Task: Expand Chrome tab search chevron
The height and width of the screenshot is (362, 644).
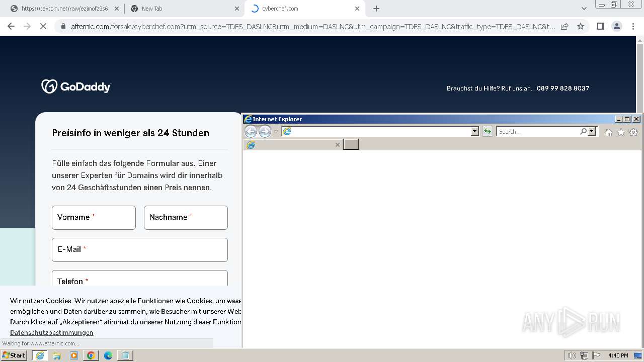Action: [584, 9]
